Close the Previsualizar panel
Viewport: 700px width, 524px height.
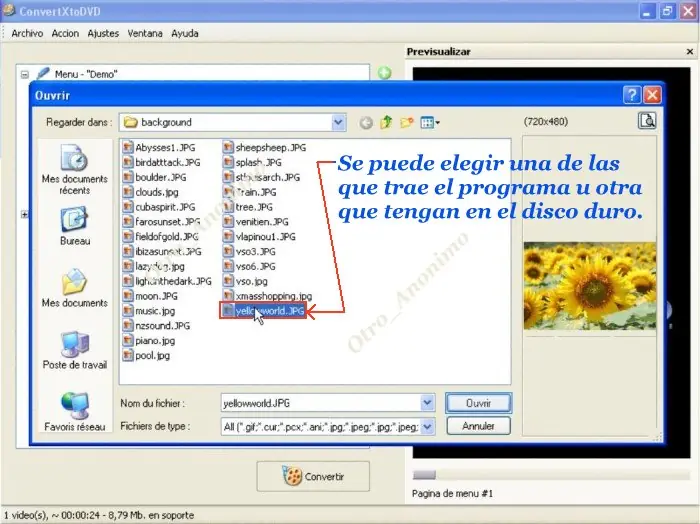click(689, 52)
